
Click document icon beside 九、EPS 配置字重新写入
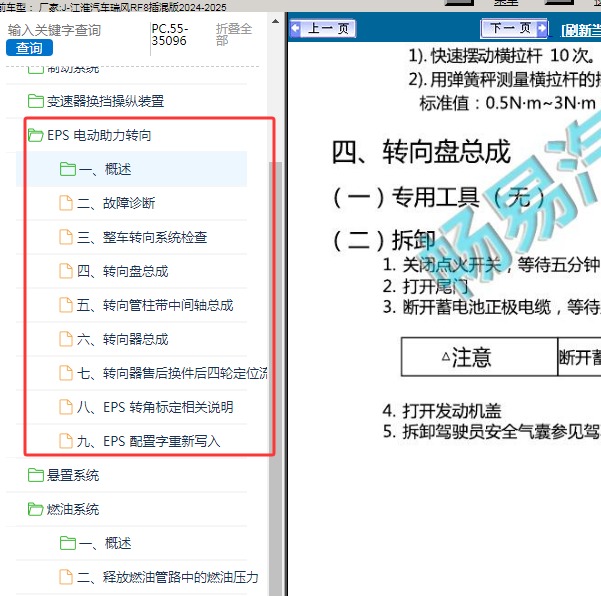pos(66,441)
